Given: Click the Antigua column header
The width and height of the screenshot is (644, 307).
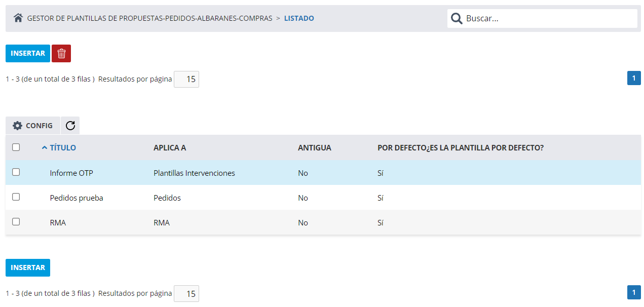Looking at the screenshot, I should (x=314, y=148).
